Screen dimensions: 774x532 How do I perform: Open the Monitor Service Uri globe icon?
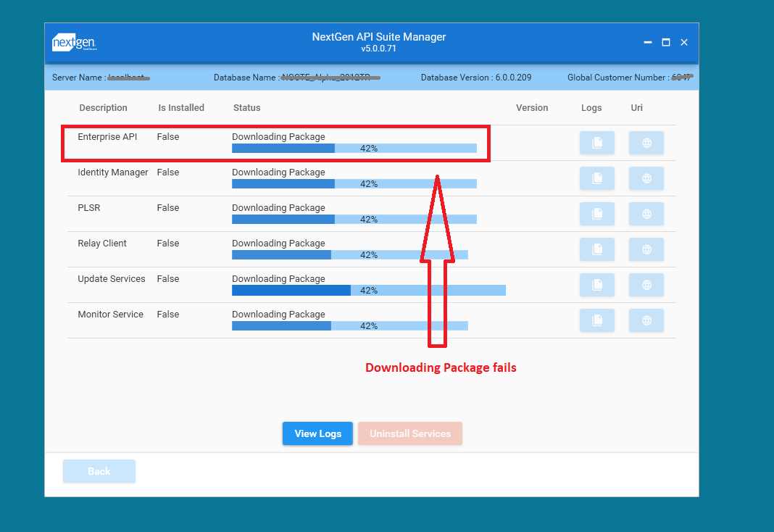tap(646, 321)
